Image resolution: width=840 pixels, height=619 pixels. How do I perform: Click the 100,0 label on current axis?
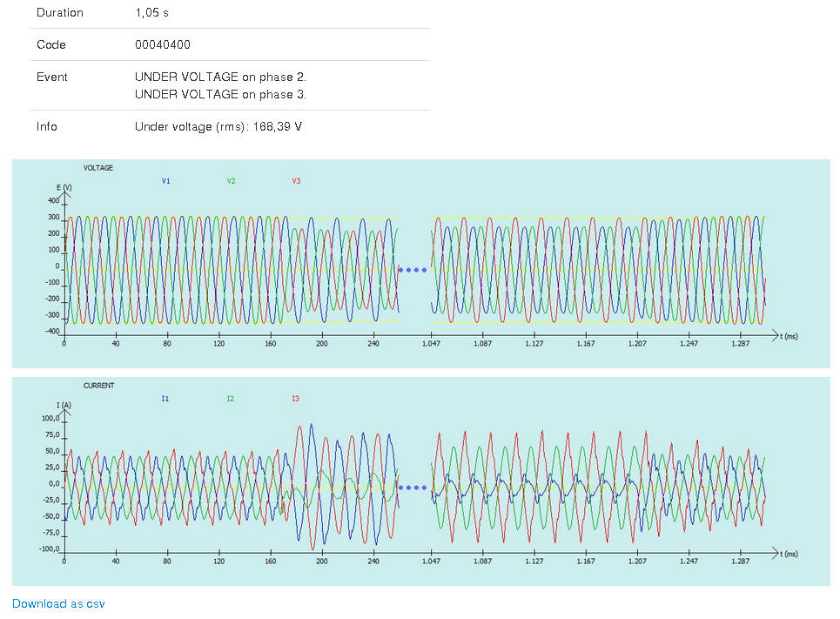pos(50,418)
